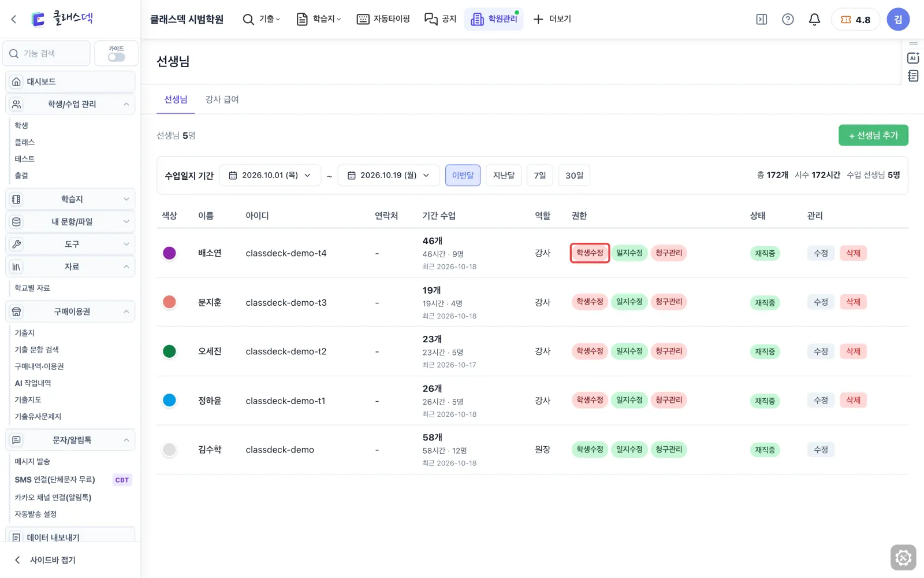Viewport: 924px width, 578px height.
Task: Toggle 일지수정 permission for 김수학
Action: pyautogui.click(x=629, y=449)
